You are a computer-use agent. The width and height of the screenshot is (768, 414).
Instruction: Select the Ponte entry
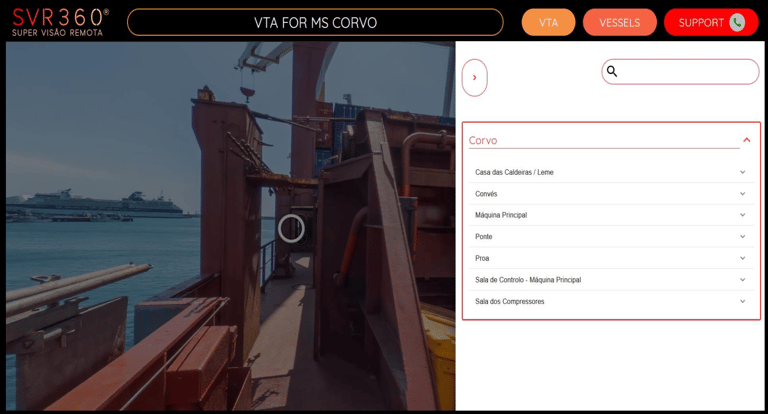click(611, 236)
